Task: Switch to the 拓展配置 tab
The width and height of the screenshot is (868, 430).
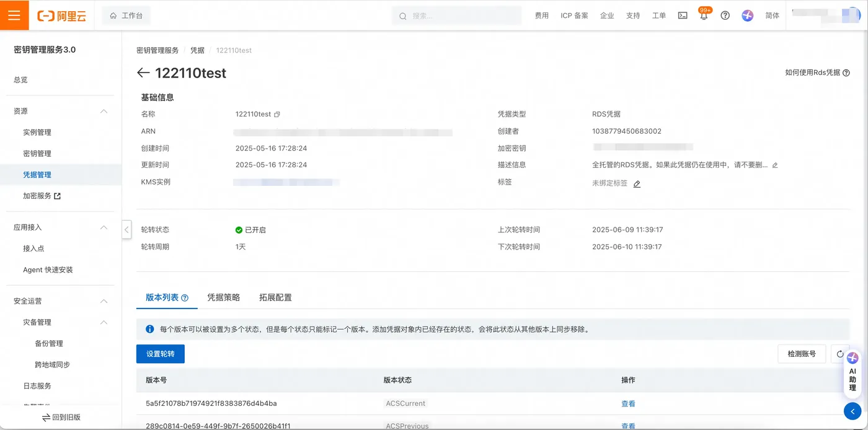Action: [x=275, y=297]
